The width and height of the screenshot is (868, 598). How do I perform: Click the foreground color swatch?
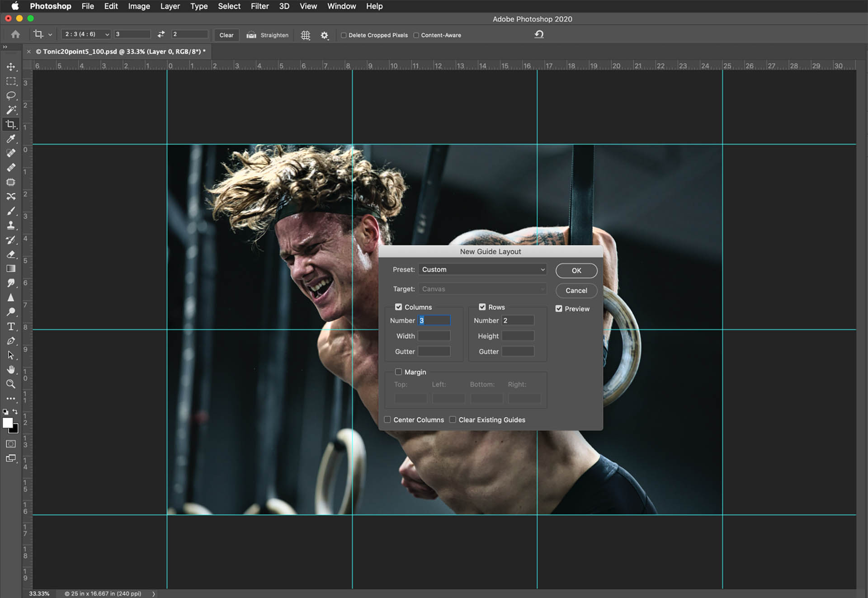[8, 423]
